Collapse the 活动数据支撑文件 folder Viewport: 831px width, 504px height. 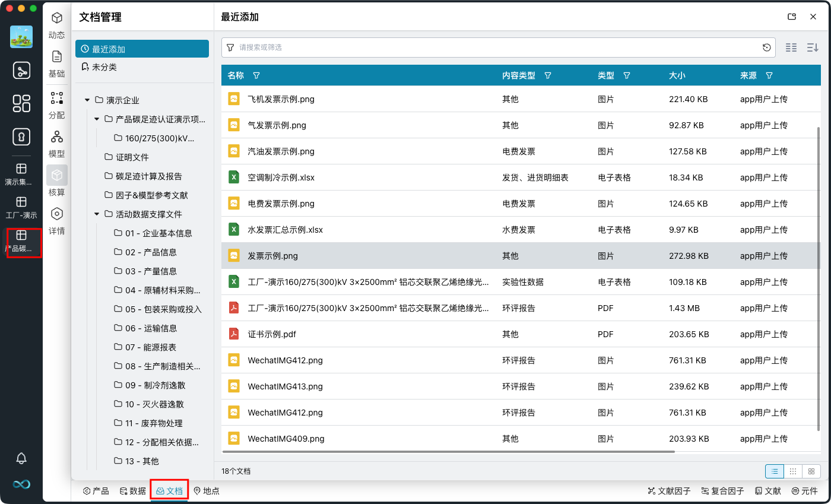point(96,214)
